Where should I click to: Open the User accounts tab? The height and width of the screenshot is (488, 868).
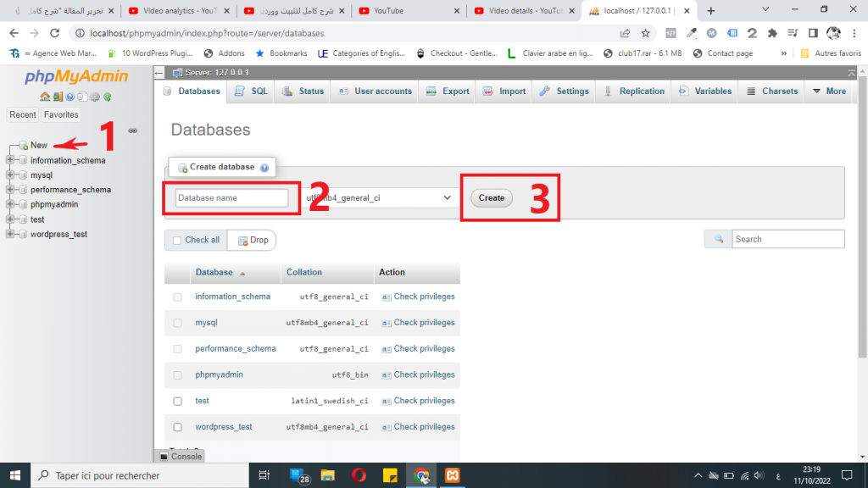pos(375,91)
